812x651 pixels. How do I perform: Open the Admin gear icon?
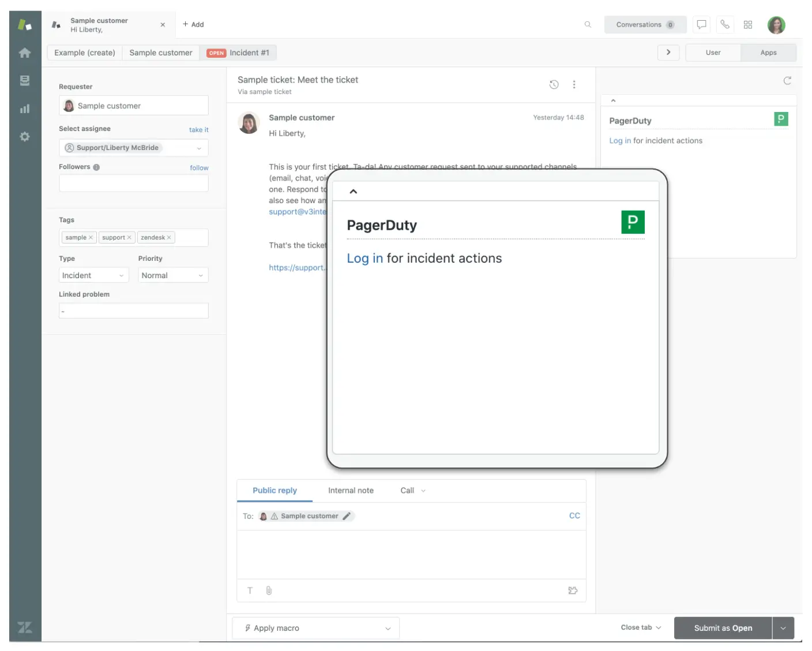coord(24,137)
